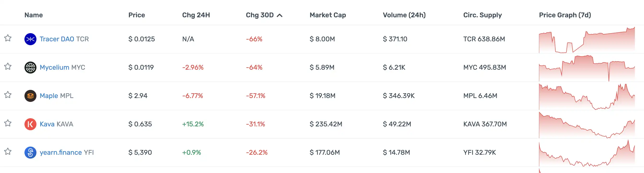Screen dimensions: 644x173
Task: Favorite Kava using its star icon
Action: pos(8,123)
